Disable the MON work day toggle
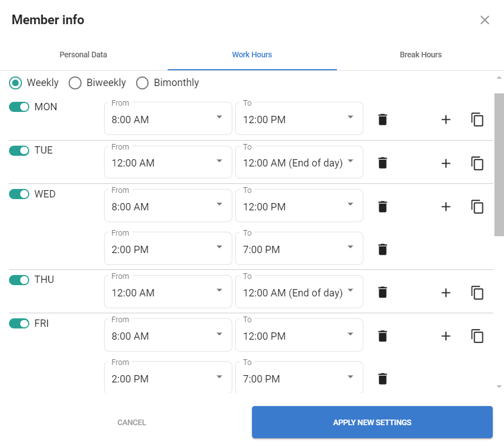504x446 pixels. 19,107
